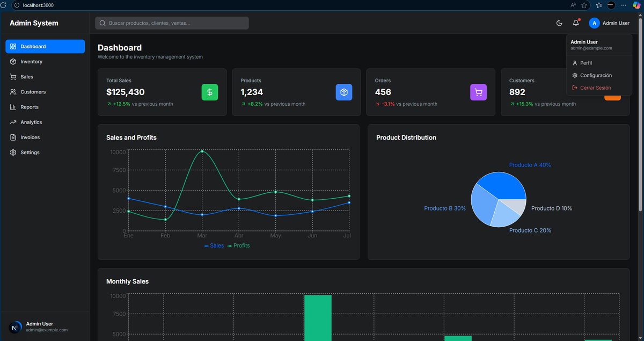Click the green dollar icon on Total Sales card
The height and width of the screenshot is (341, 644).
click(x=209, y=92)
